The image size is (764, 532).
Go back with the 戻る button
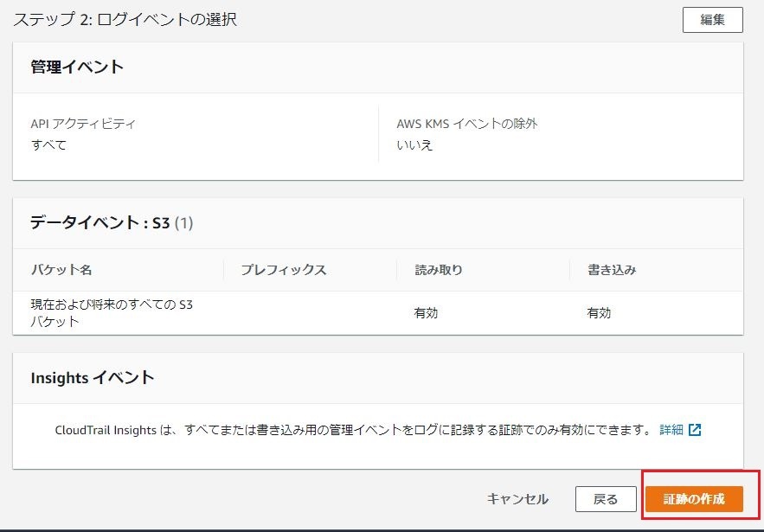click(606, 499)
